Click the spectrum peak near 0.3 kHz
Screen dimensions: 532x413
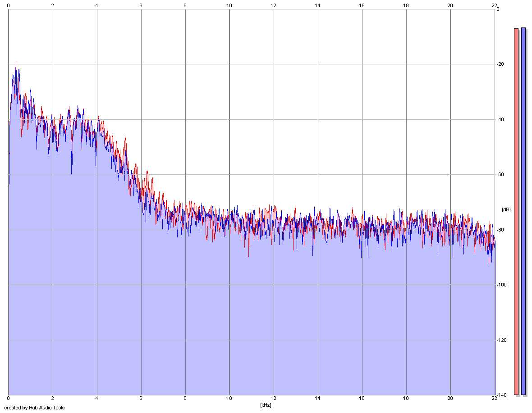pyautogui.click(x=16, y=64)
